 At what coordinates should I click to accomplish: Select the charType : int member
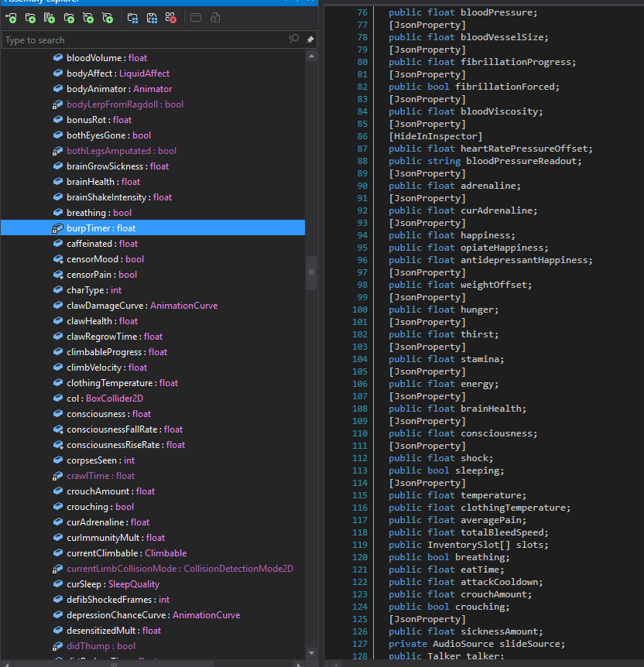[94, 290]
